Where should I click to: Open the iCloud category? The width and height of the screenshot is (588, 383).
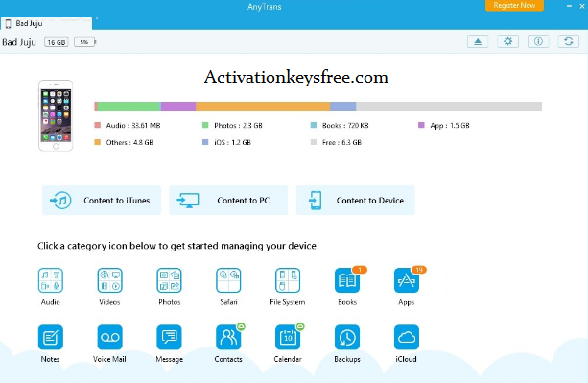tap(407, 337)
